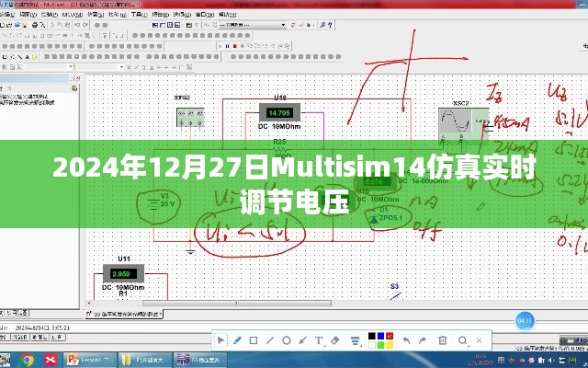Open Google Chrome from the taskbar
Viewport: 588px width, 368px height.
[28, 360]
